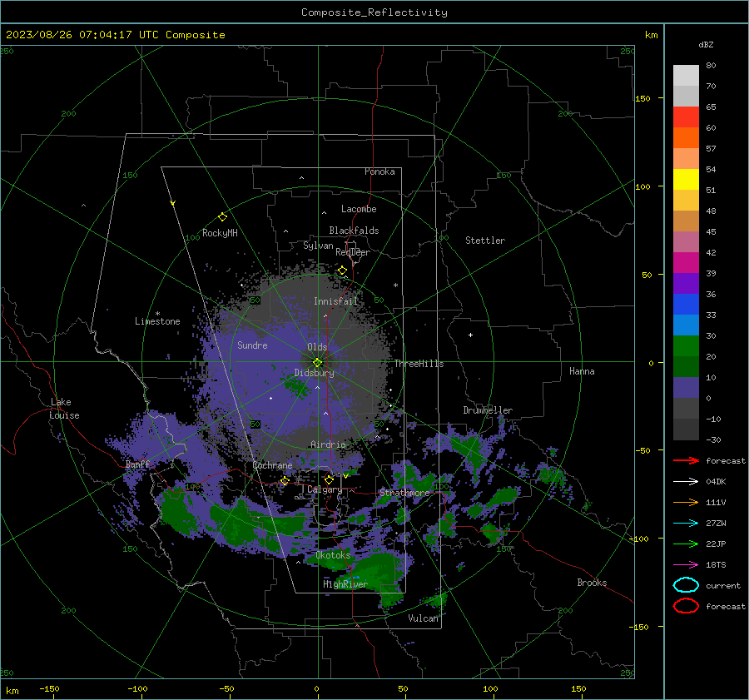The height and width of the screenshot is (700, 749).
Task: Click the Drumheller town label
Action: point(488,410)
